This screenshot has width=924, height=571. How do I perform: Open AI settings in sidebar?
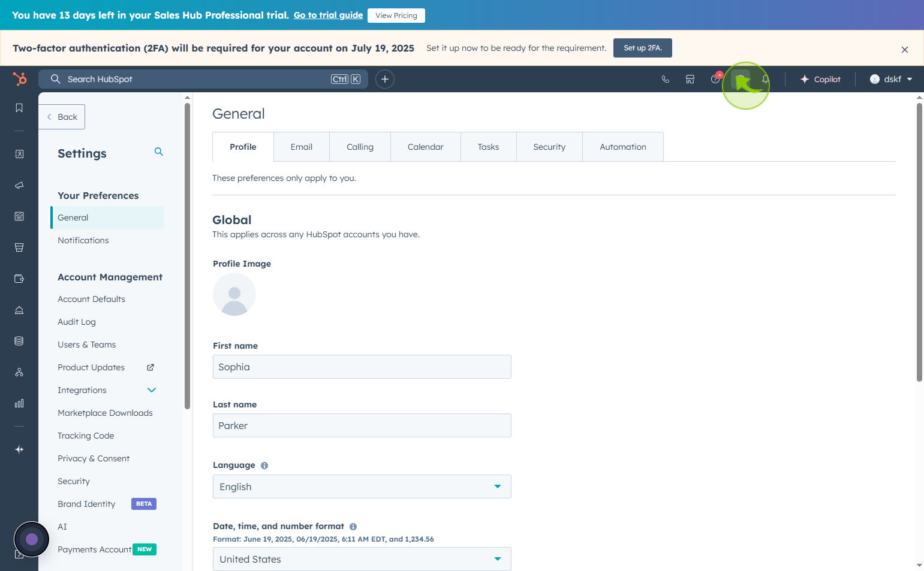coord(62,527)
